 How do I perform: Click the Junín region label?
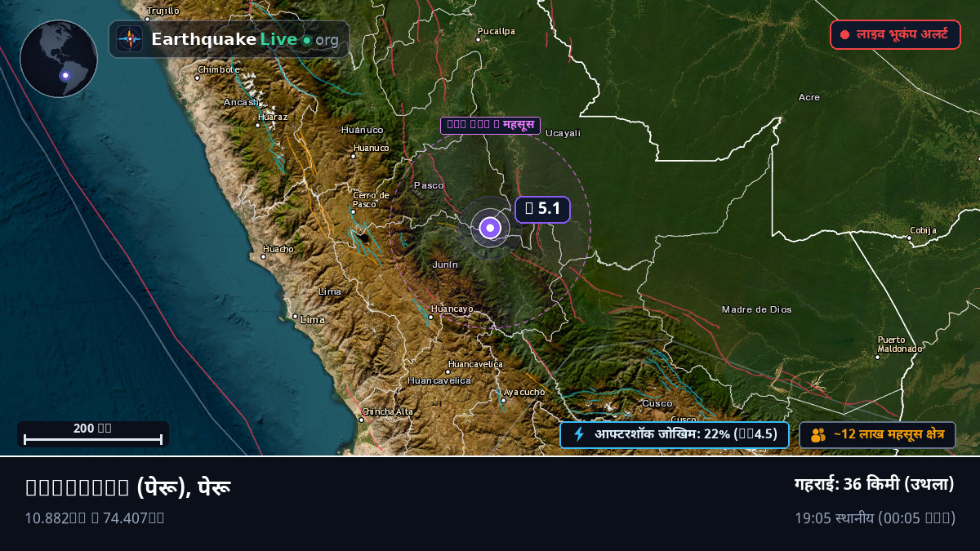tap(445, 264)
